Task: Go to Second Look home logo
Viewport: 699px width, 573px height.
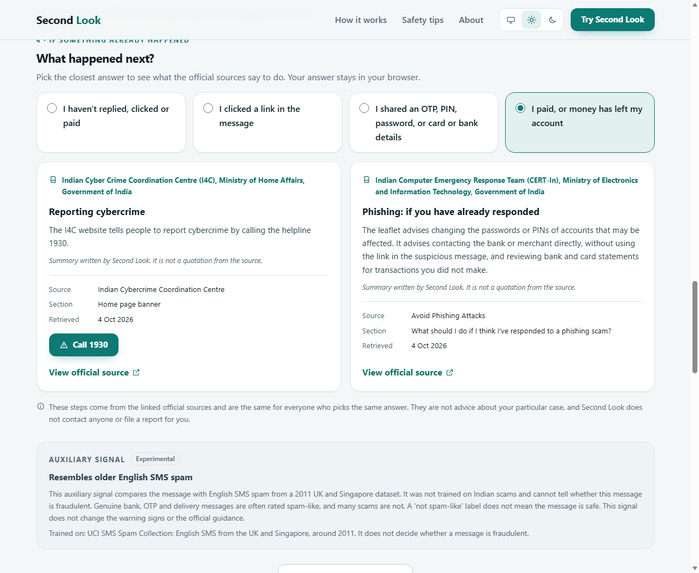Action: (69, 21)
